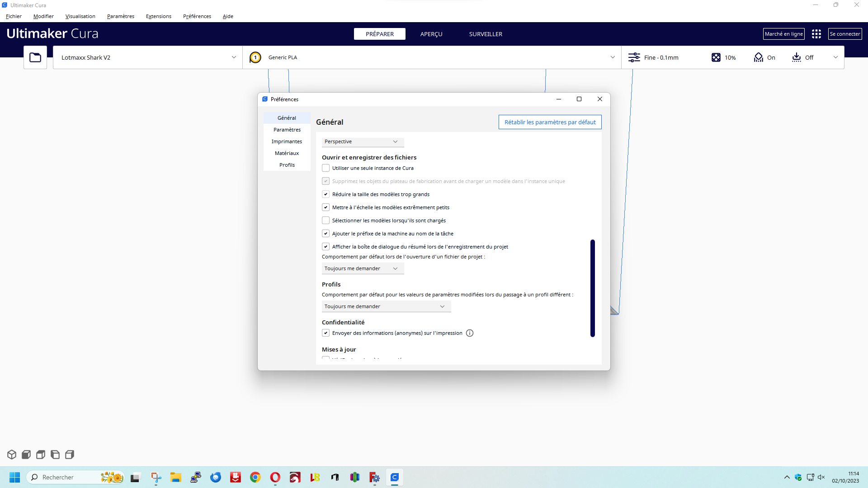Click the print settings sliders icon

(x=634, y=57)
